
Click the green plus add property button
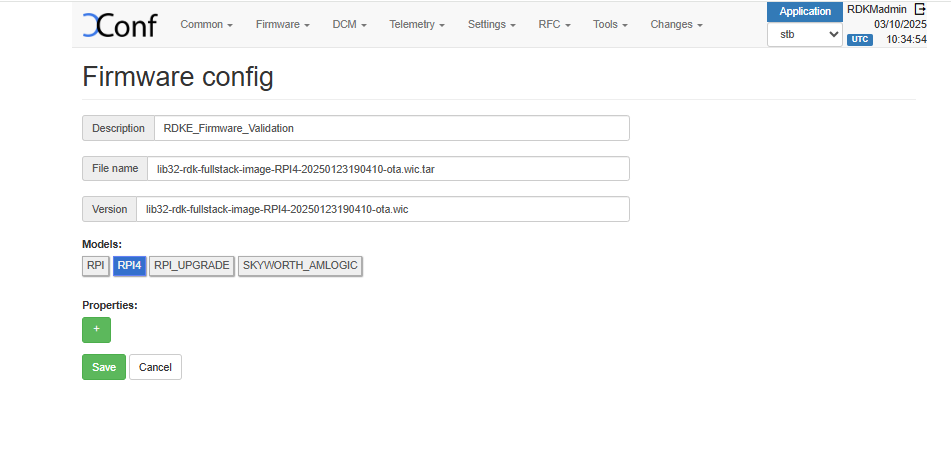(x=96, y=329)
